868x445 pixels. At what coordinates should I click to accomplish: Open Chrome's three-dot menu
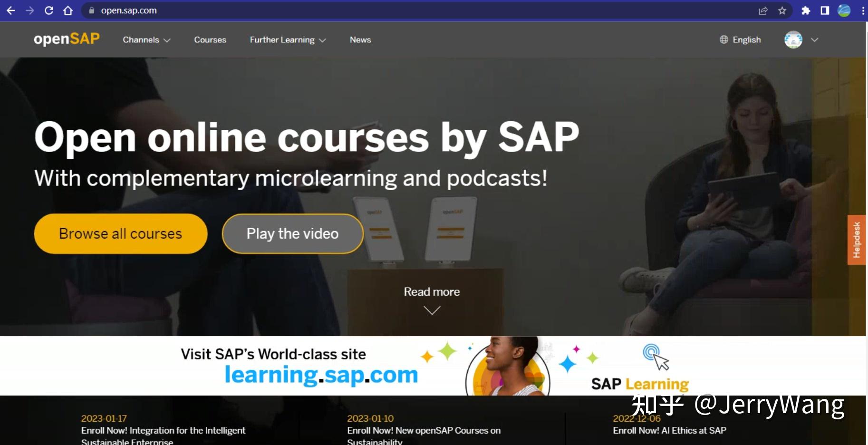[863, 10]
